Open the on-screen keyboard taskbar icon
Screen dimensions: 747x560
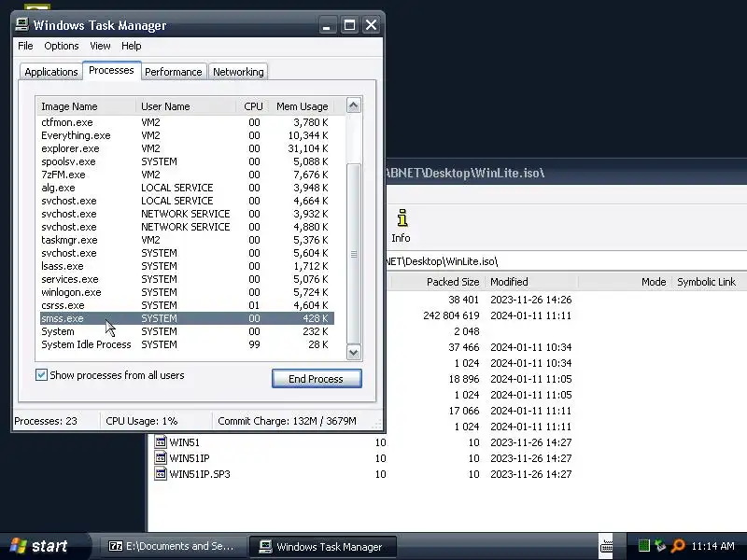(x=606, y=546)
